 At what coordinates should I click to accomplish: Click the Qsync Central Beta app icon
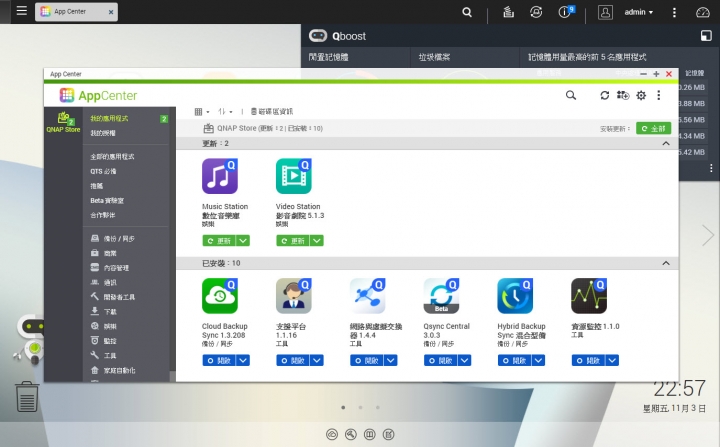[x=441, y=296]
